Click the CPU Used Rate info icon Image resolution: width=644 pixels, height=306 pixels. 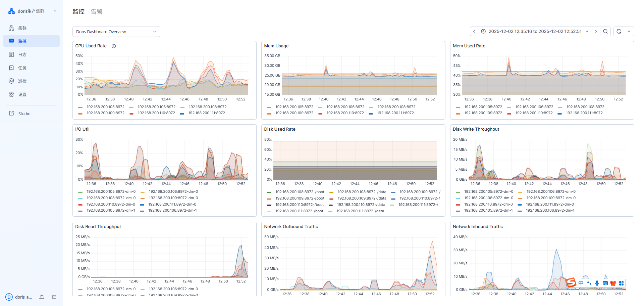coord(114,46)
